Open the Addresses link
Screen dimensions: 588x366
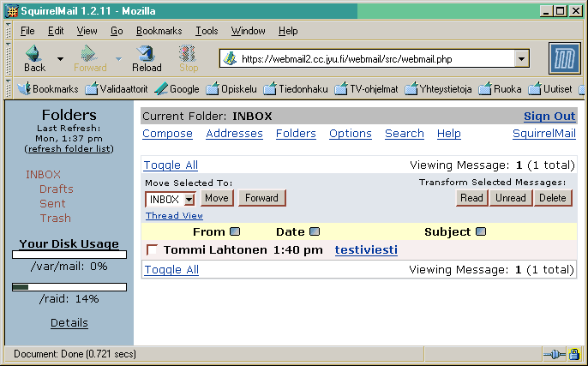(x=234, y=134)
